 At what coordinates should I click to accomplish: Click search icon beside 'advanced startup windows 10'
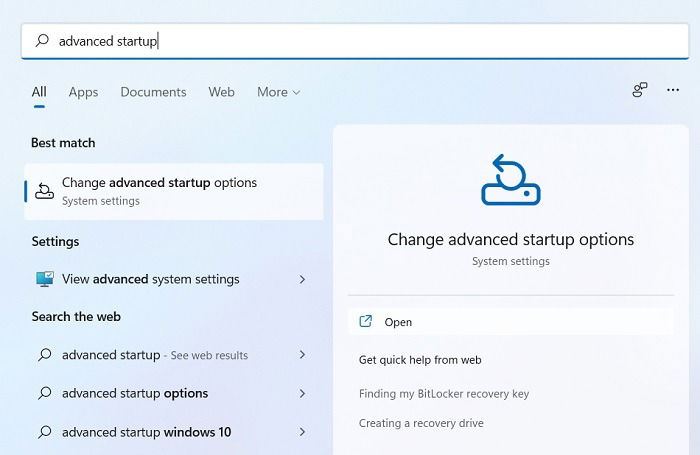click(x=45, y=432)
